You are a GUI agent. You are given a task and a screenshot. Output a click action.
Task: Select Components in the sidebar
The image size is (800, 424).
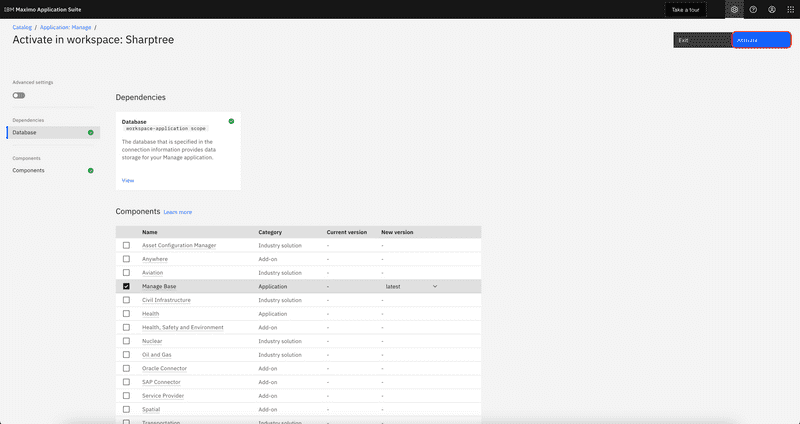pos(53,170)
